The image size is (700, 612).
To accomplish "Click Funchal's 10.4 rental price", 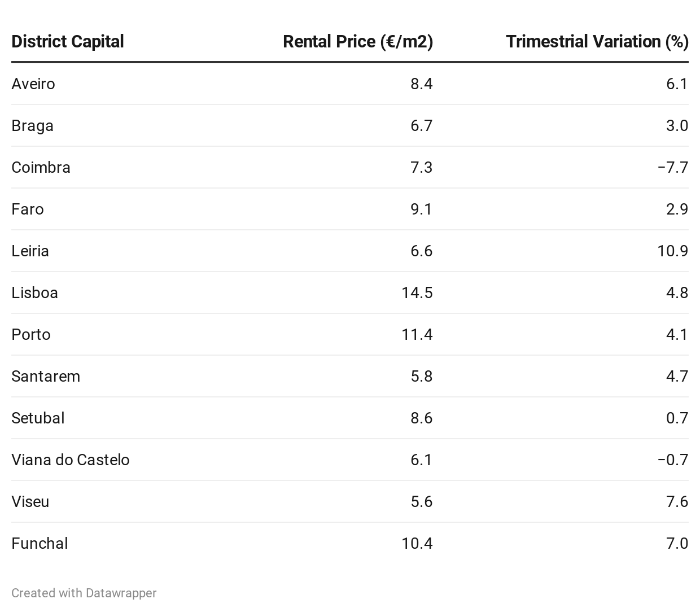I will [x=417, y=544].
